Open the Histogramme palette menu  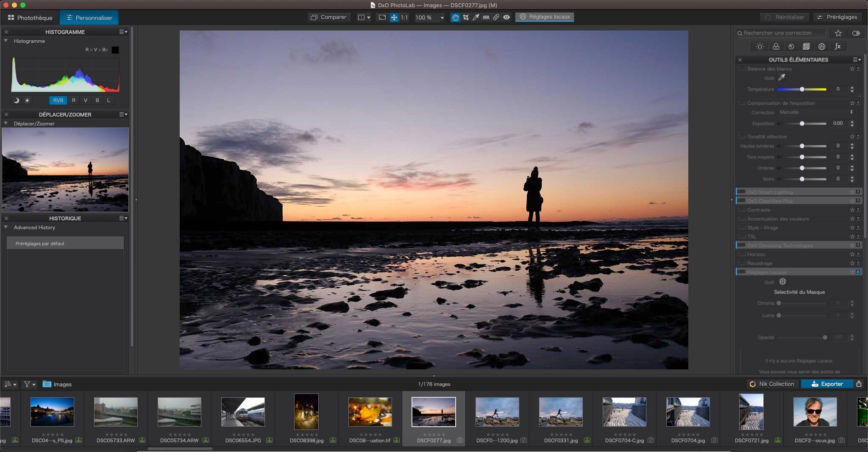(x=123, y=32)
